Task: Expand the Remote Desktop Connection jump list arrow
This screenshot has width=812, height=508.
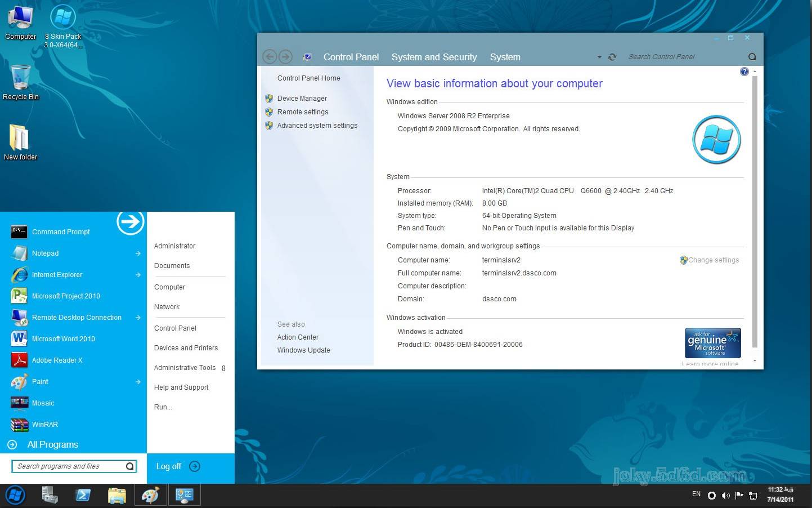Action: [138, 318]
